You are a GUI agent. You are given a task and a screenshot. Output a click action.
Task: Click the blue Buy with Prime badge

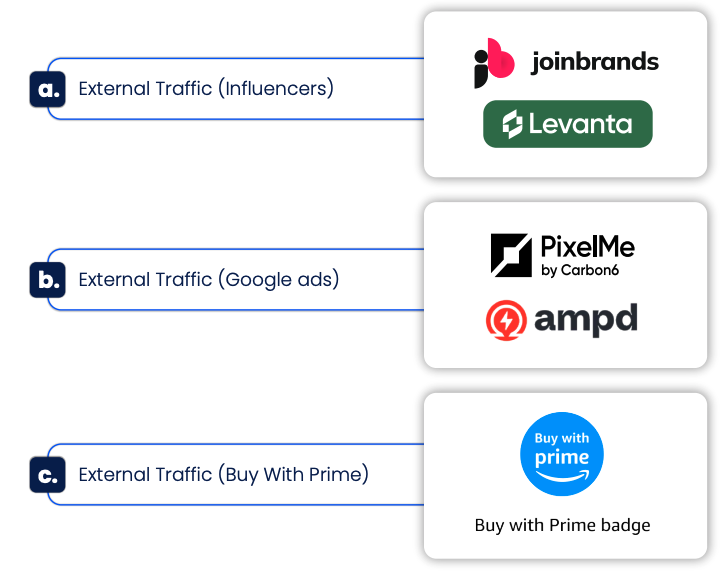point(562,453)
